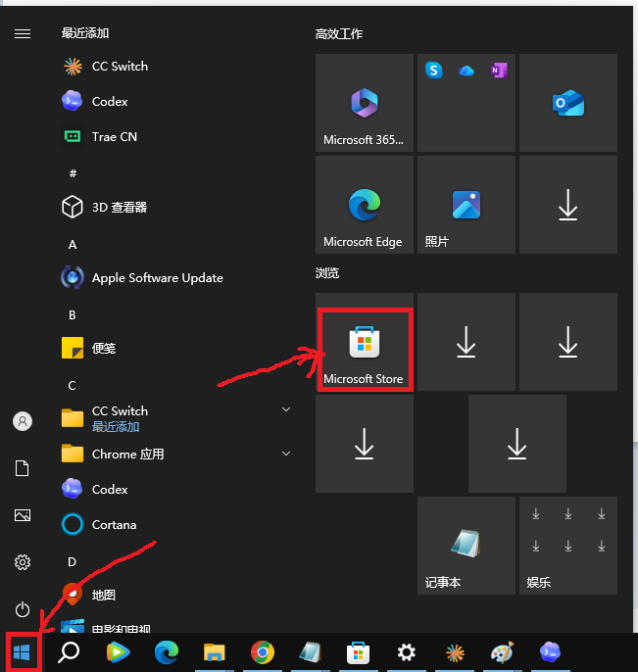
Task: Click the Power icon in left rail
Action: click(23, 609)
